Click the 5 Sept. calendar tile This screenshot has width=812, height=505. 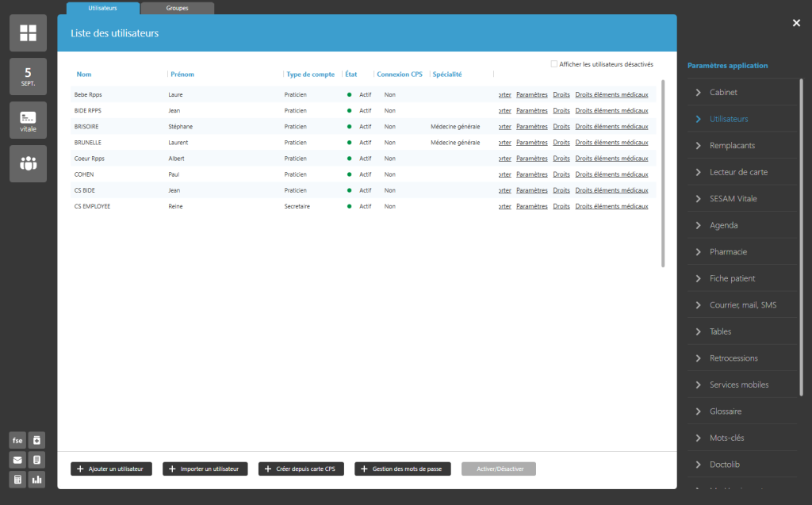click(28, 77)
